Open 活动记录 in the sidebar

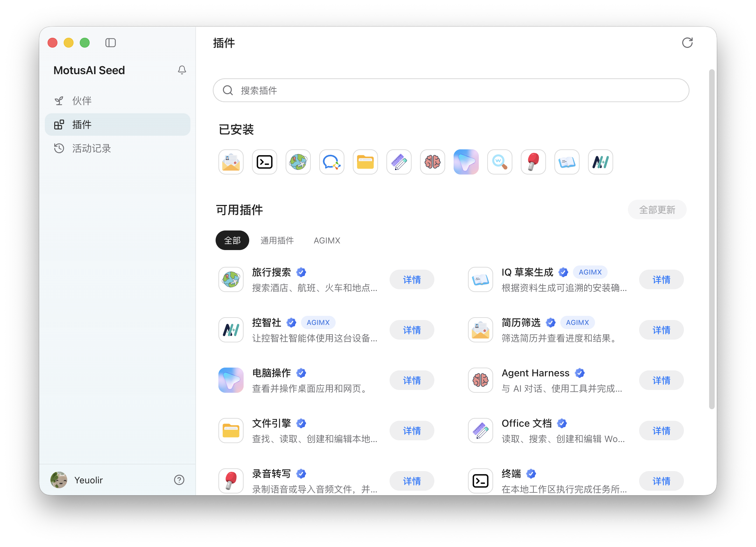118,148
